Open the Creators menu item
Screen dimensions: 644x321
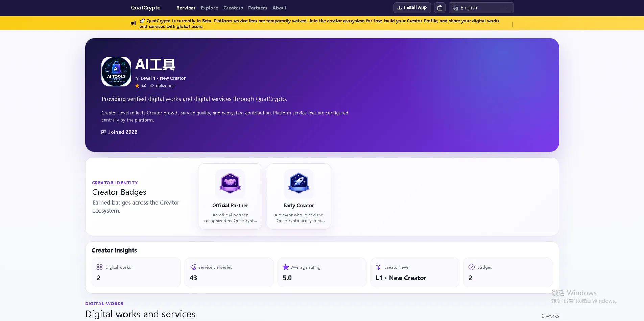[233, 8]
